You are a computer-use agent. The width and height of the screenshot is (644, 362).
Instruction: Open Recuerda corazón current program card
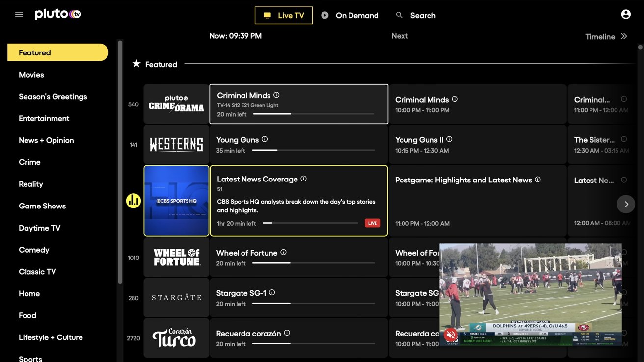pos(298,337)
